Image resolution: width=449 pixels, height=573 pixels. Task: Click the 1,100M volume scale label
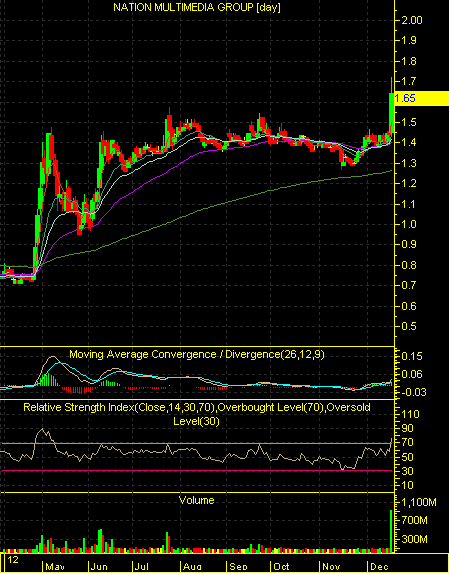419,502
